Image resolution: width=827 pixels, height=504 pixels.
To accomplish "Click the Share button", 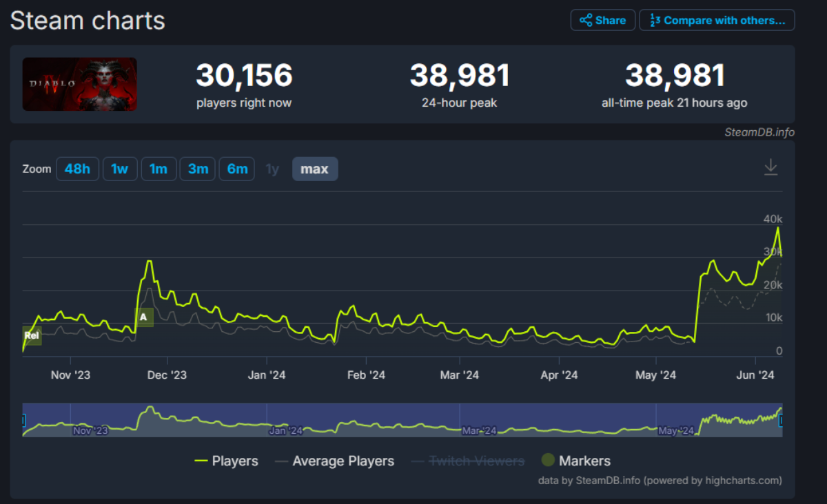I will (602, 20).
